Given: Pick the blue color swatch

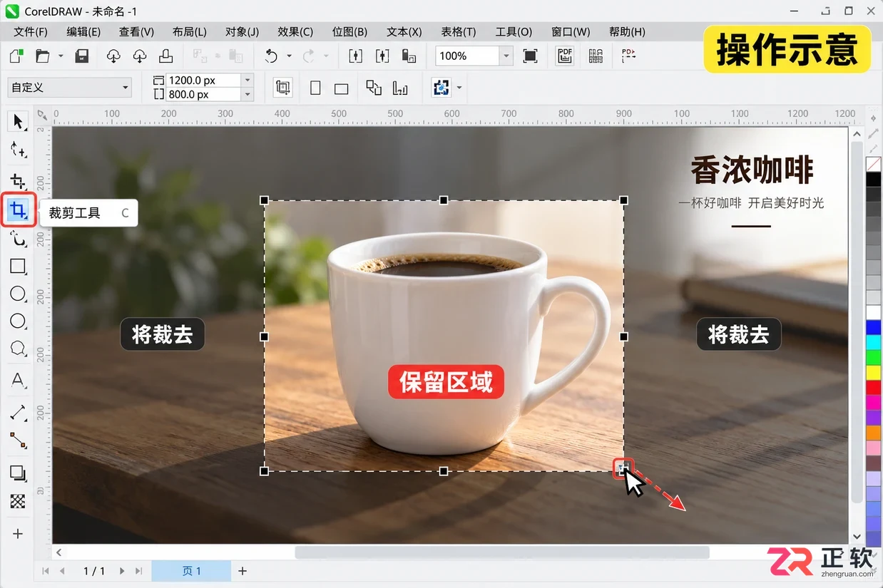Looking at the screenshot, I should 874,327.
